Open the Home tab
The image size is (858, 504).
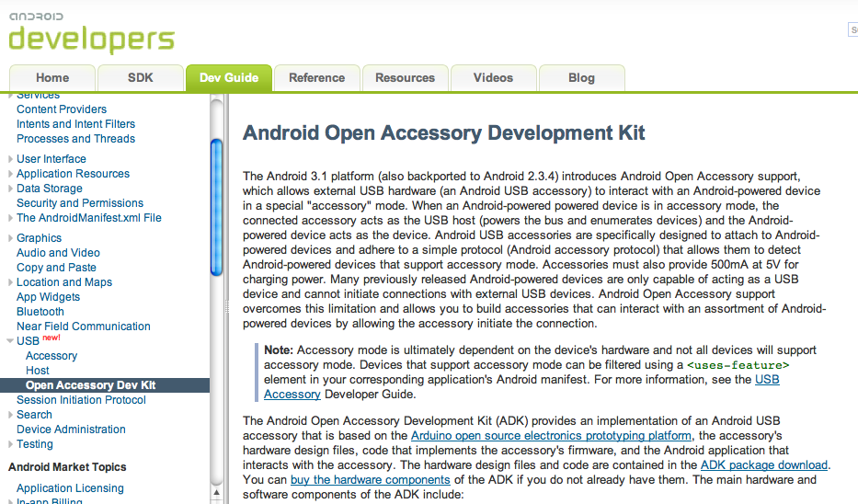52,78
